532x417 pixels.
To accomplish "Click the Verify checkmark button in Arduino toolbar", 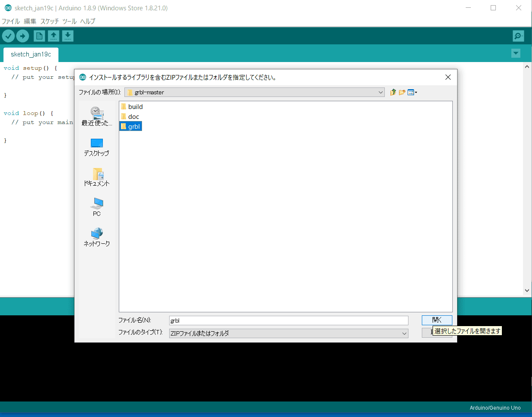I will click(x=8, y=36).
